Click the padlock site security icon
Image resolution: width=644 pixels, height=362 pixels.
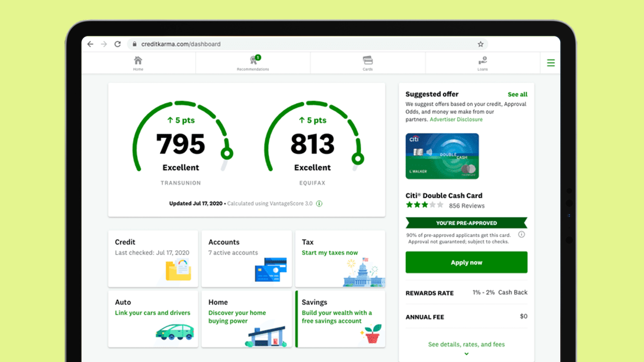[135, 44]
